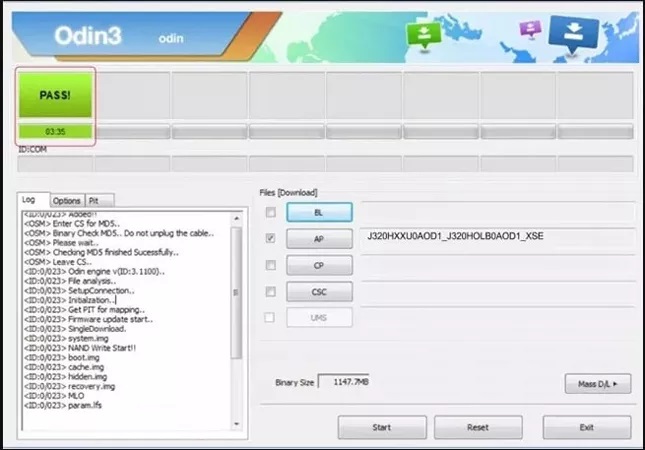Viewport: 645px width, 450px height.
Task: Browse for a file with AP button
Action: (x=319, y=239)
